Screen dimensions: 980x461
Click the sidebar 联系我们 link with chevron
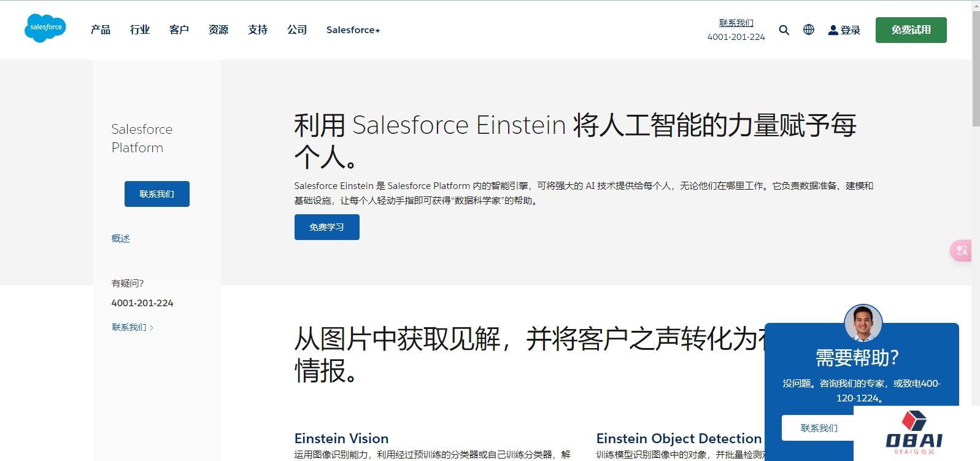[133, 327]
